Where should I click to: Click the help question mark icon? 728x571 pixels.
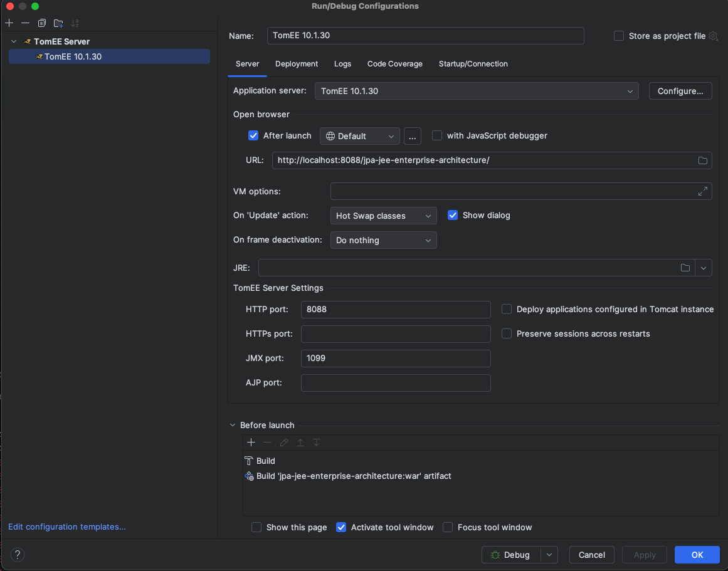18,555
